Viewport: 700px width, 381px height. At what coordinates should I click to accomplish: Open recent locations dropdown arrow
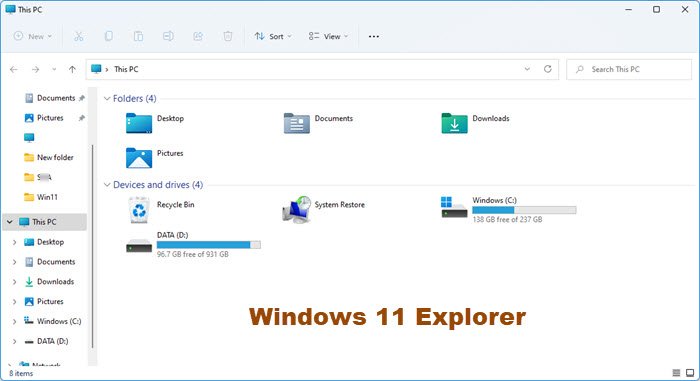click(54, 69)
